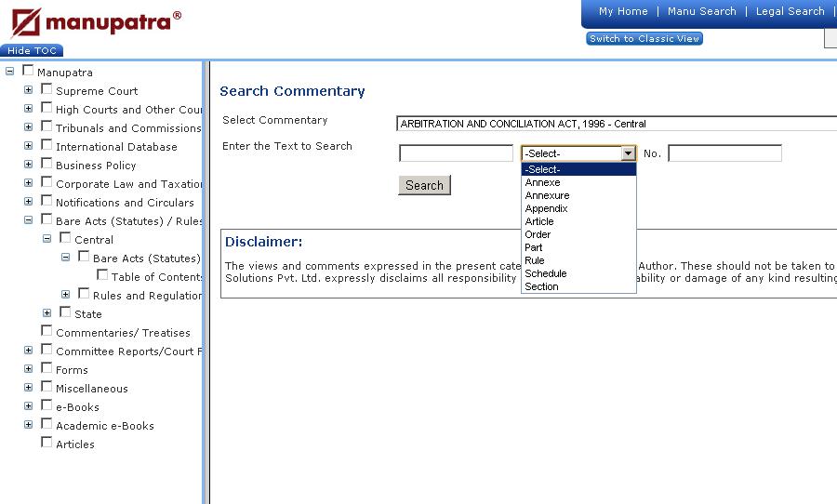The image size is (837, 504).
Task: Check the State checkbox
Action: pos(66,312)
